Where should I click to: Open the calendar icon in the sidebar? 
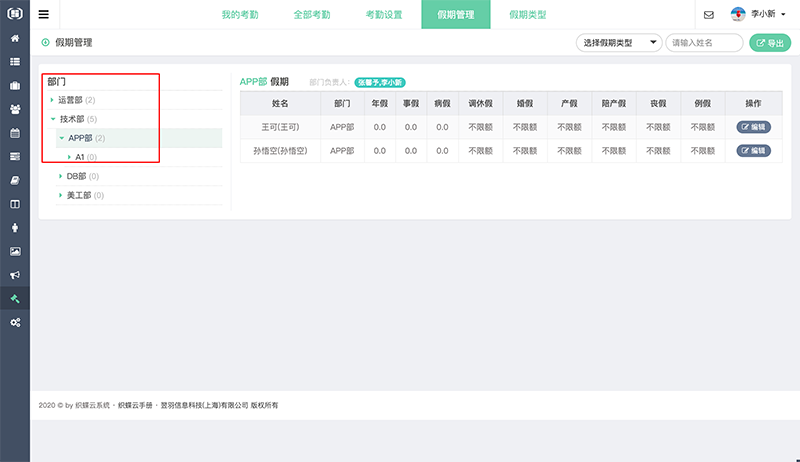(x=15, y=133)
